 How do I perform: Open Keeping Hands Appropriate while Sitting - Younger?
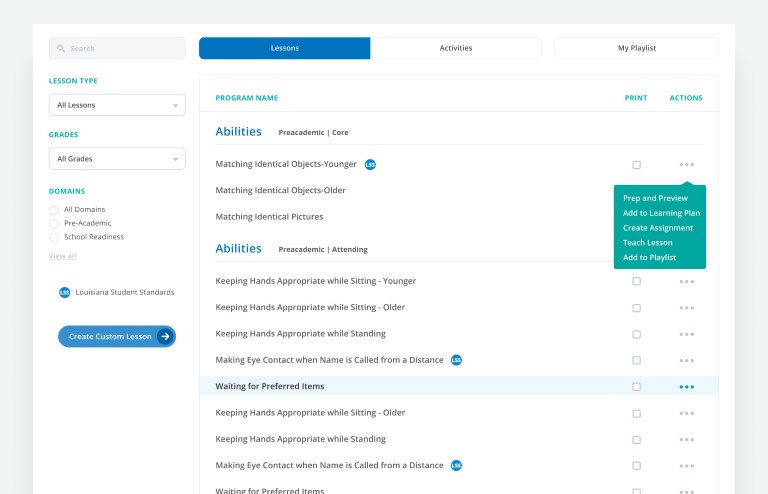[x=315, y=281]
